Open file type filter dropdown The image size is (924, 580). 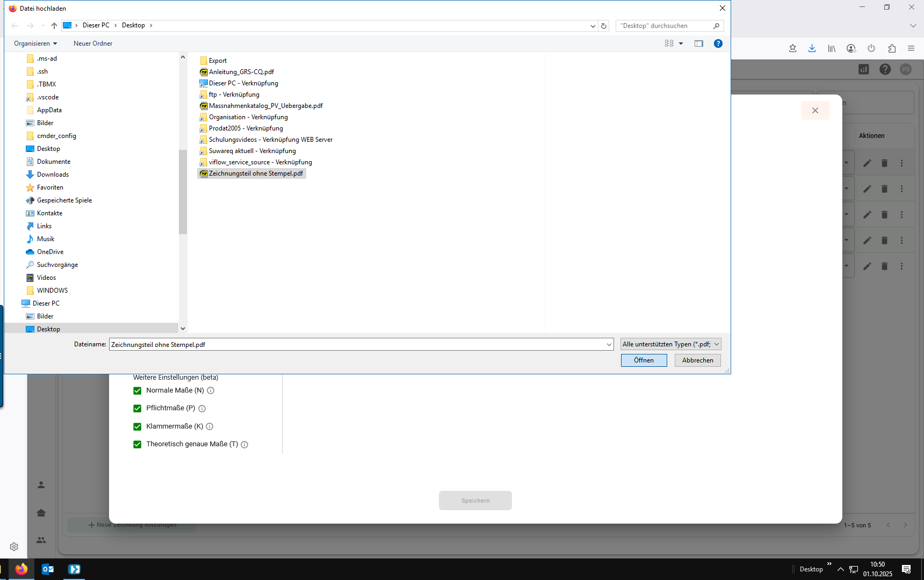pos(670,344)
